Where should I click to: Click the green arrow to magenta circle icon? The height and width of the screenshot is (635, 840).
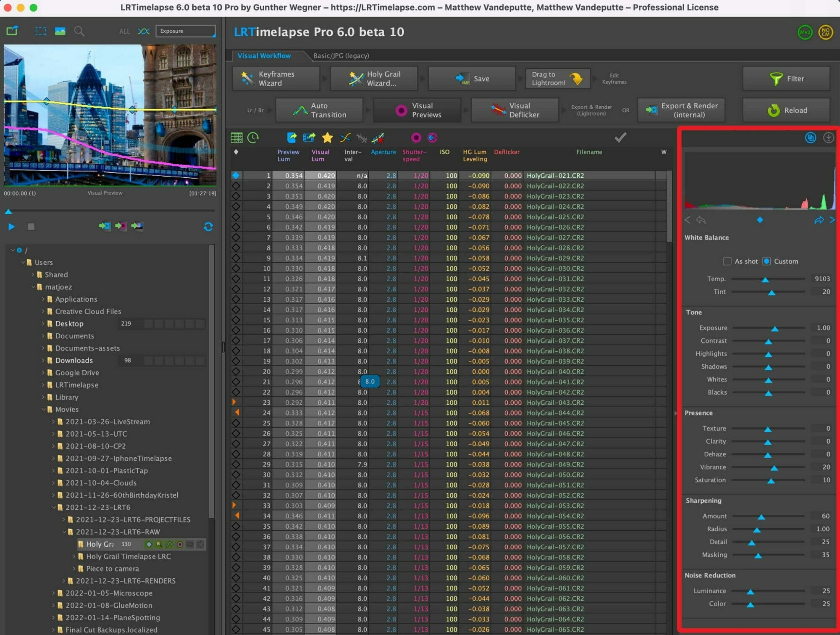click(121, 226)
